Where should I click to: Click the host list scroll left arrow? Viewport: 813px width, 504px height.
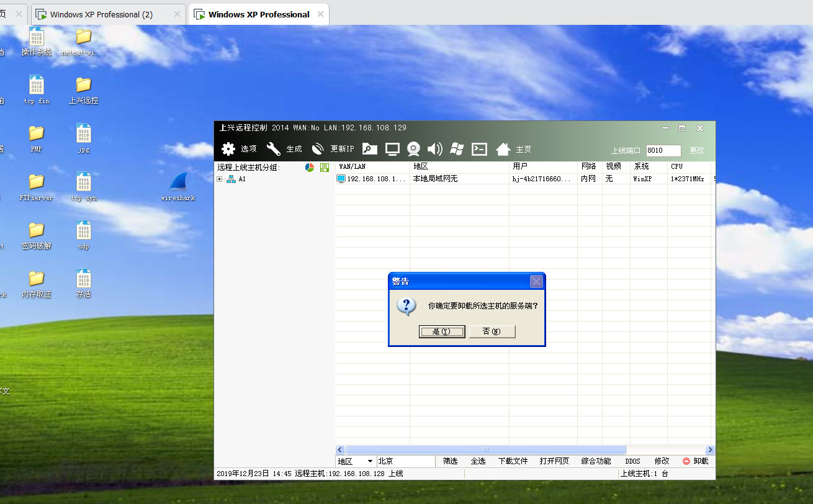340,450
